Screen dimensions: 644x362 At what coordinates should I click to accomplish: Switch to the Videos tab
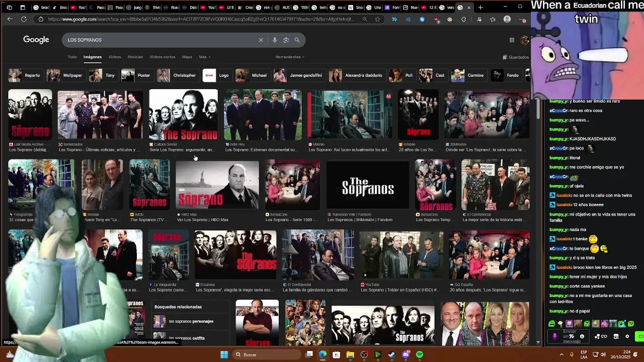point(115,57)
